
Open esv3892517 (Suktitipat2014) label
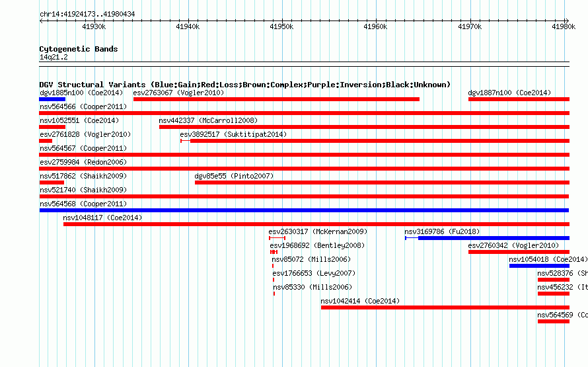point(233,134)
